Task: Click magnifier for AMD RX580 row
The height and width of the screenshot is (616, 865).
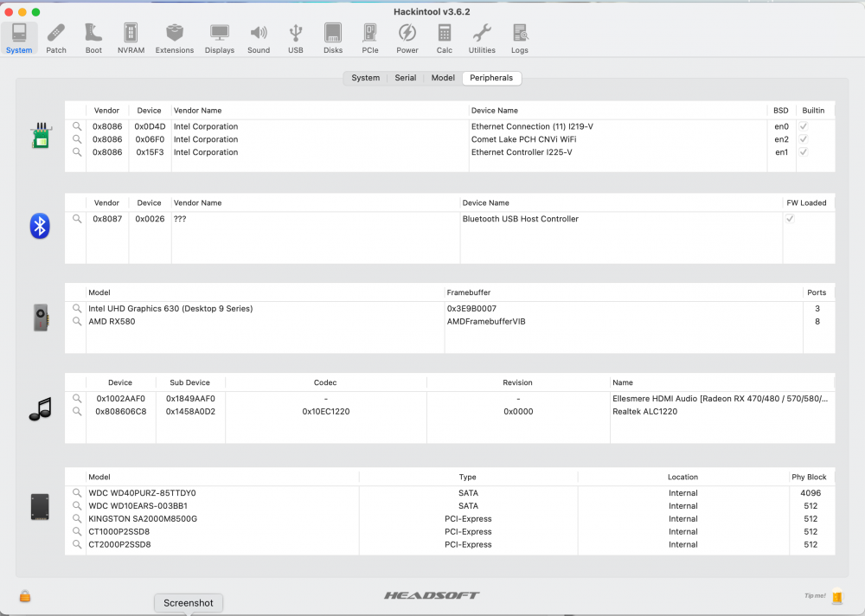Action: (77, 321)
